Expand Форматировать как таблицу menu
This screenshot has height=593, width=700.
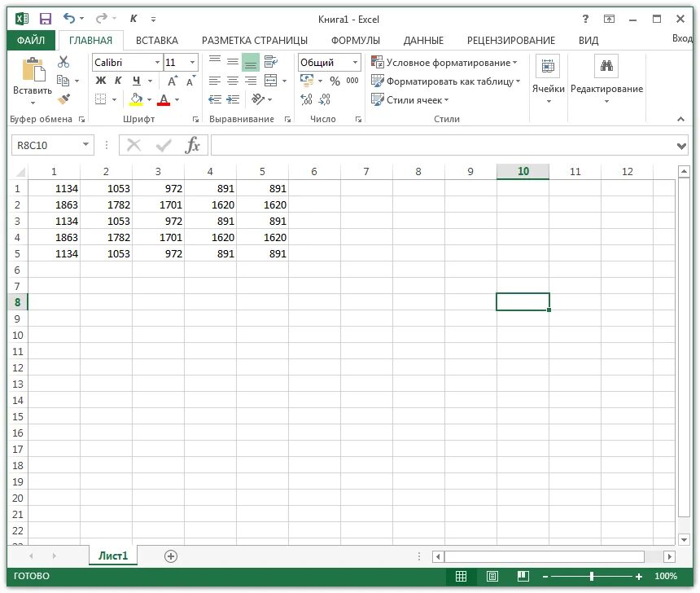click(446, 81)
